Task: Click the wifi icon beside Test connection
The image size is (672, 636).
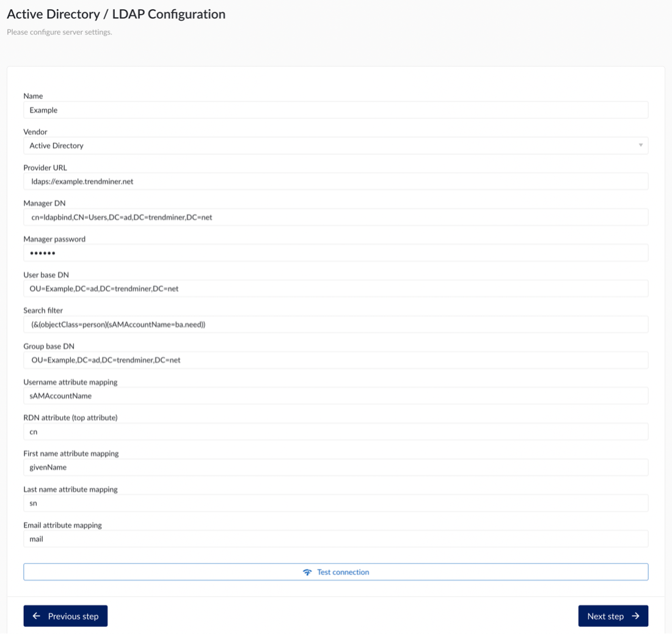Action: 307,572
